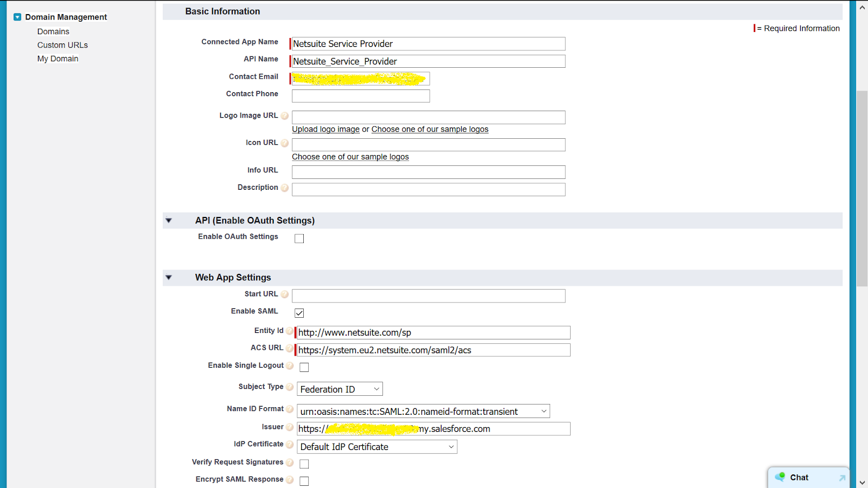868x488 pixels.
Task: Open help for IdP Certificate
Action: pos(291,444)
